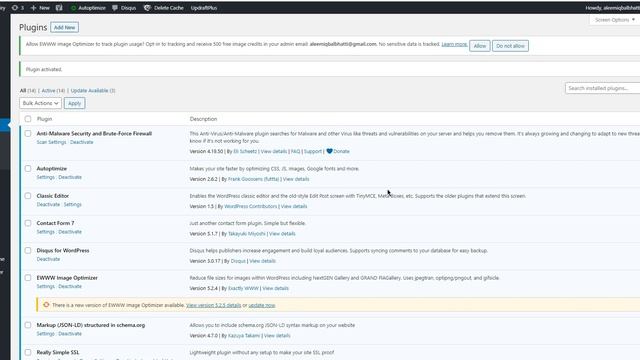The image size is (640, 360).
Task: Open Kazuya Takami author link
Action: tap(244, 336)
